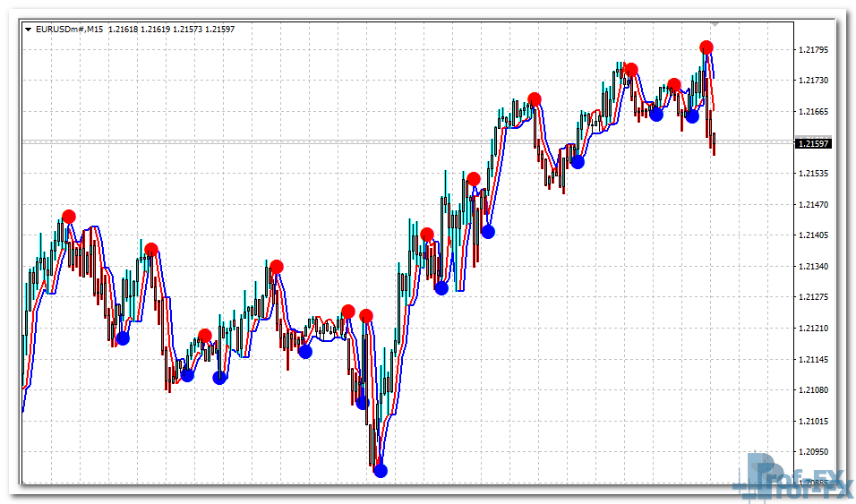Open the black dropdown arrow beside EURUSDm#

pos(29,30)
